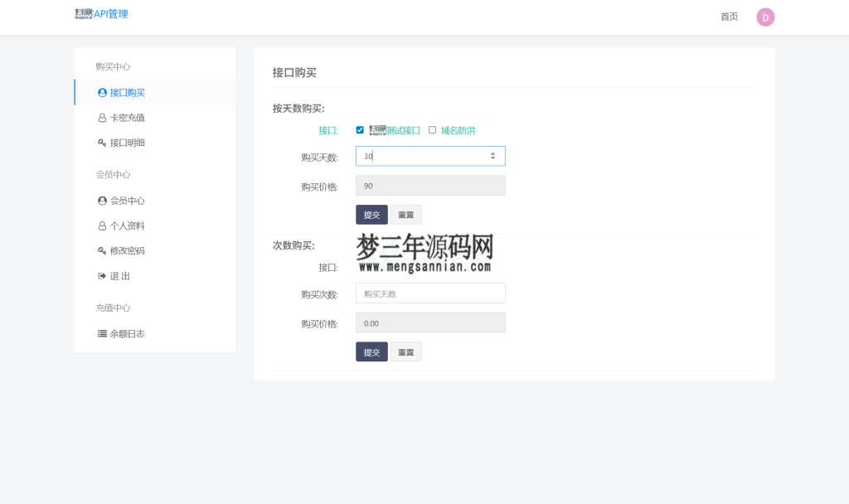Click the user icon beside 接口购买
The image size is (849, 504).
pyautogui.click(x=101, y=91)
